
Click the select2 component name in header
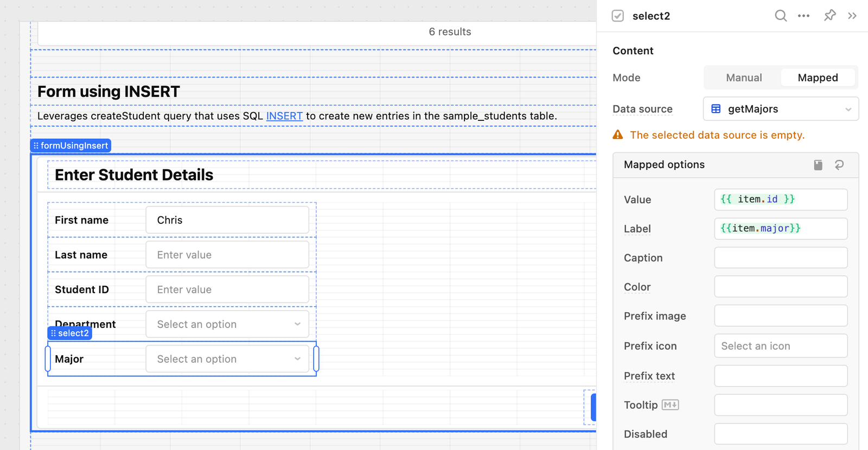point(651,16)
